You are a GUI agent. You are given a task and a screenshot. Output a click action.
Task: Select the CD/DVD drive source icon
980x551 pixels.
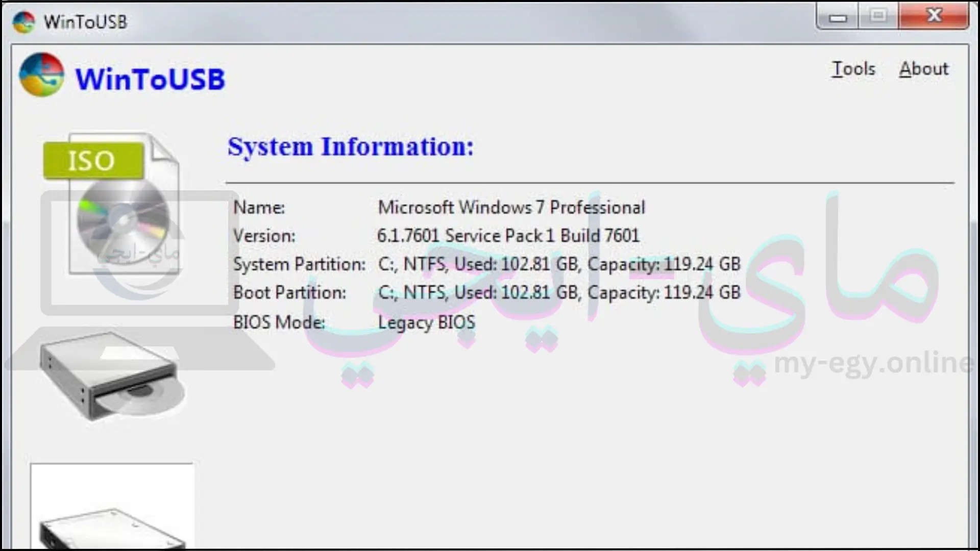tap(112, 377)
